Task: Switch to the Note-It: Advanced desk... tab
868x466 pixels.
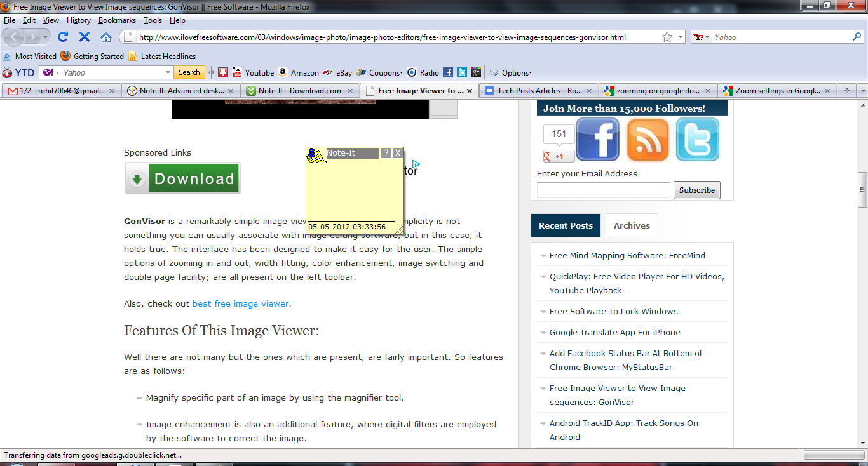Action: [x=181, y=91]
